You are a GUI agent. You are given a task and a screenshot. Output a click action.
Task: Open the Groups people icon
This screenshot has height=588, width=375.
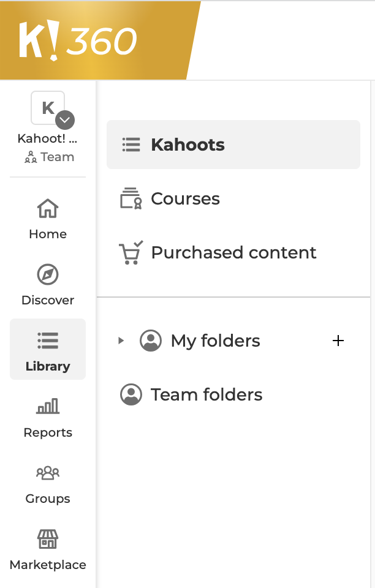[x=48, y=472]
